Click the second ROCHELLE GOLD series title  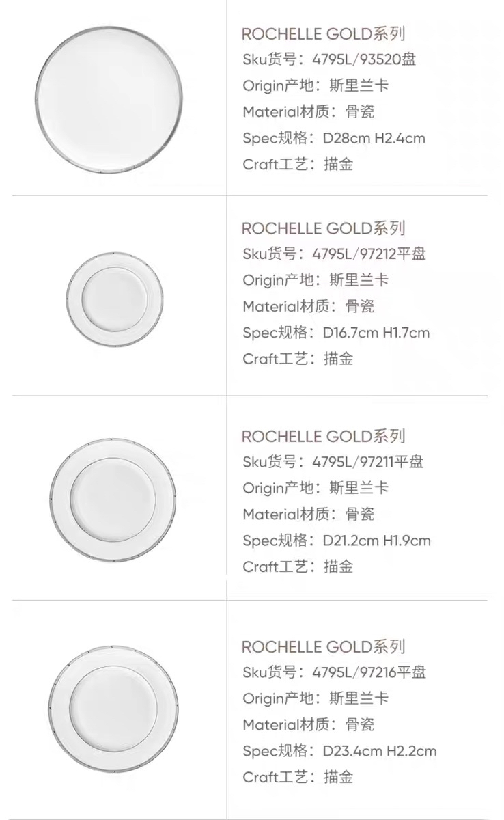pyautogui.click(x=324, y=228)
